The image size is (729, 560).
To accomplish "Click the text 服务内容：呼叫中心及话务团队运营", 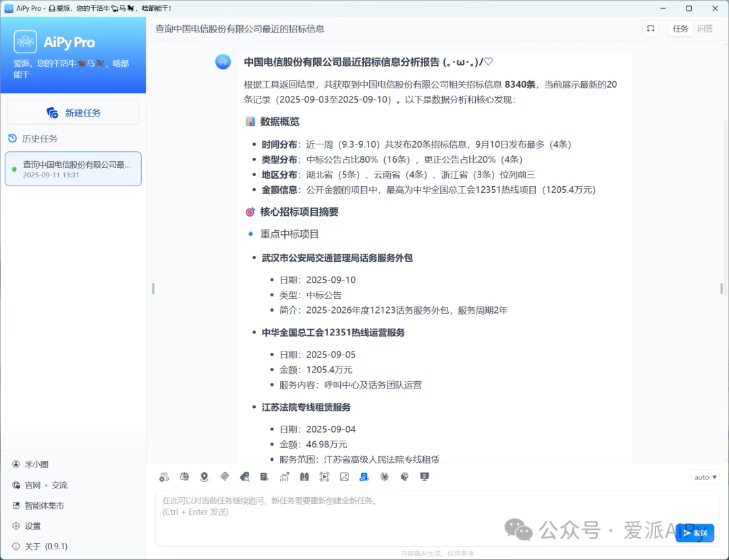I will click(350, 385).
